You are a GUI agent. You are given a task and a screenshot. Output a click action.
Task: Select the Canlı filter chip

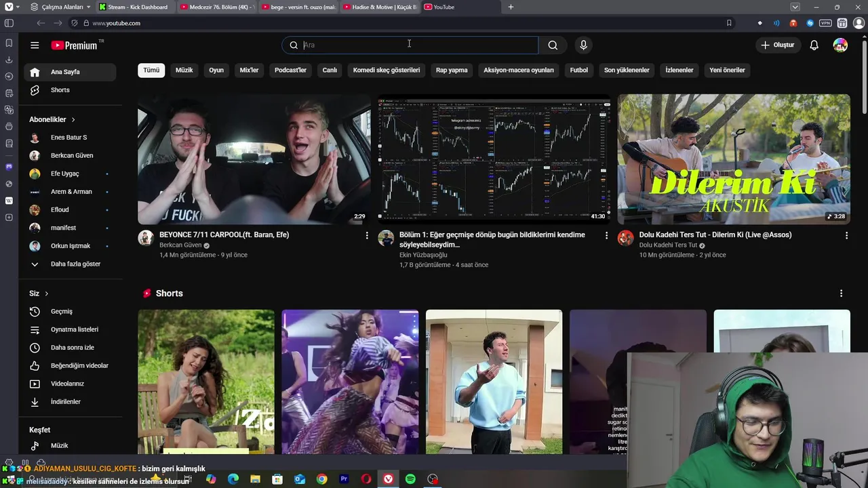click(x=330, y=70)
